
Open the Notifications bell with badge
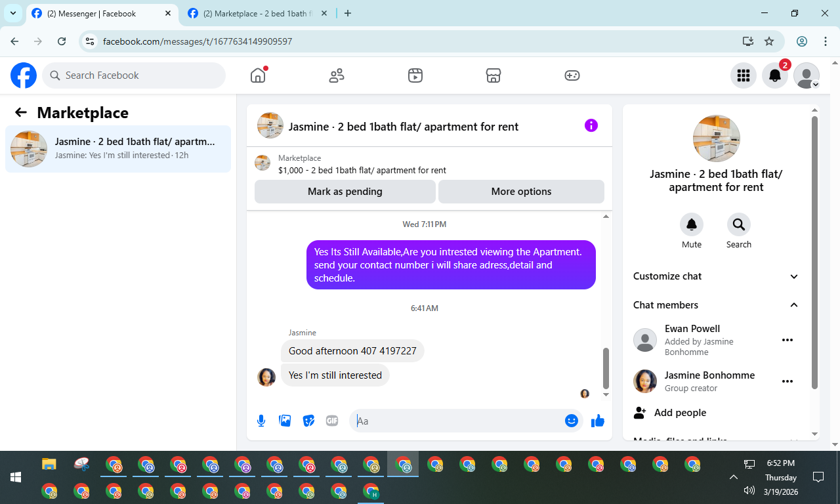coord(775,75)
